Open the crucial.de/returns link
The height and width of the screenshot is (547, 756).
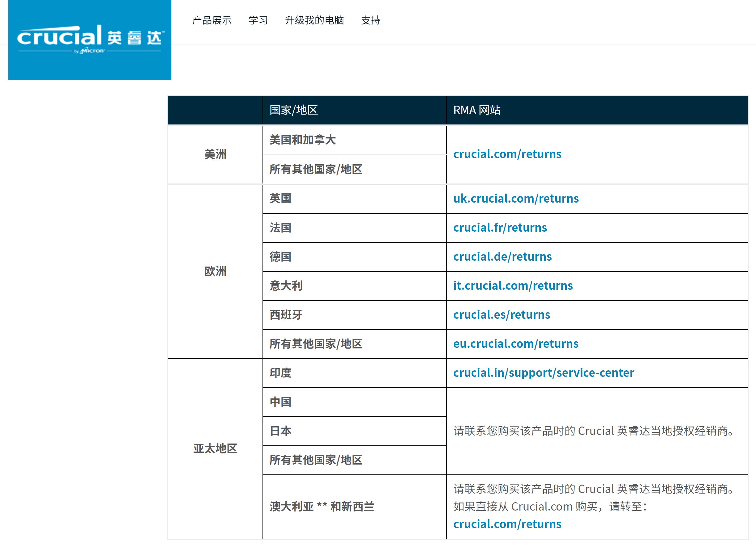click(502, 256)
